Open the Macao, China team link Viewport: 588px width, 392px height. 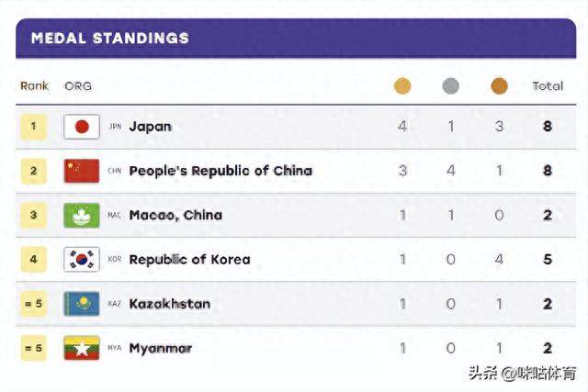(x=175, y=215)
